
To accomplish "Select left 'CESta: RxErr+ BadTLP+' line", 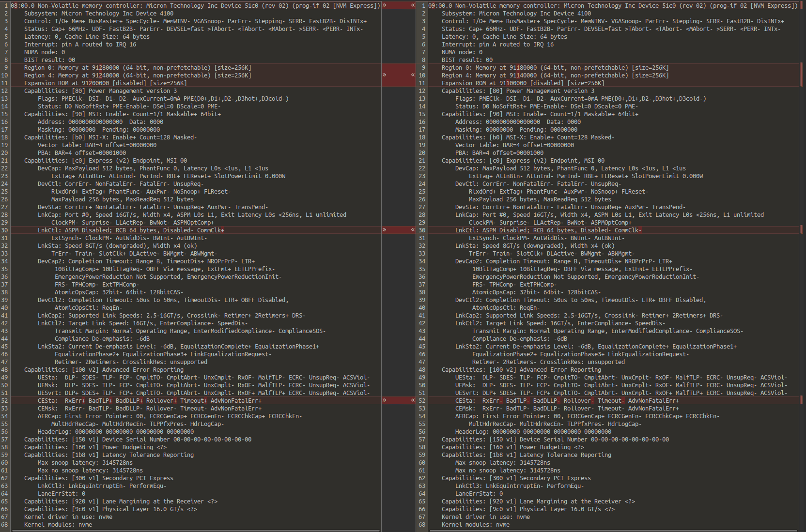I will tap(150, 400).
